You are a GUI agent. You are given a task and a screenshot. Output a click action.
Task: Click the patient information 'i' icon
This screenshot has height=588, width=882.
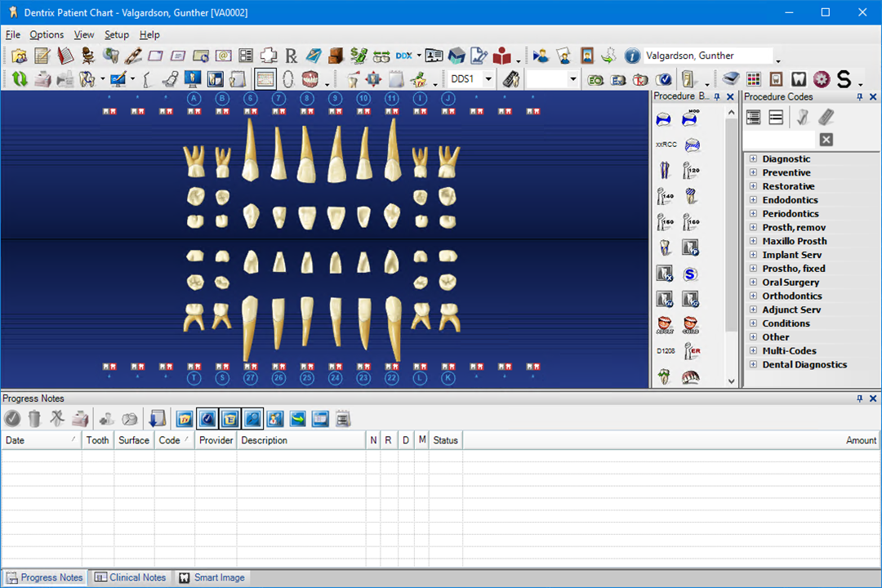[x=632, y=56]
